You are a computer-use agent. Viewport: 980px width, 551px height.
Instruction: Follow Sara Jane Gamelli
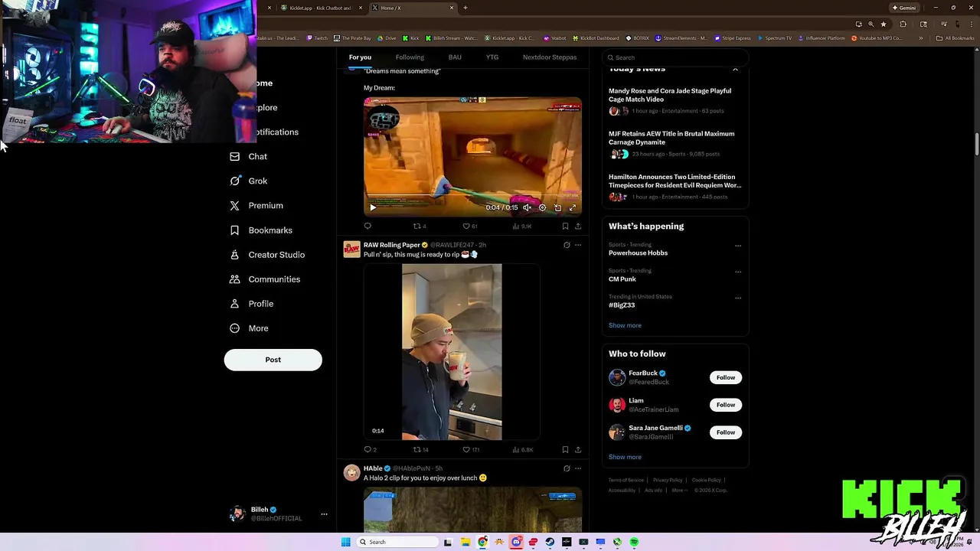pyautogui.click(x=726, y=432)
